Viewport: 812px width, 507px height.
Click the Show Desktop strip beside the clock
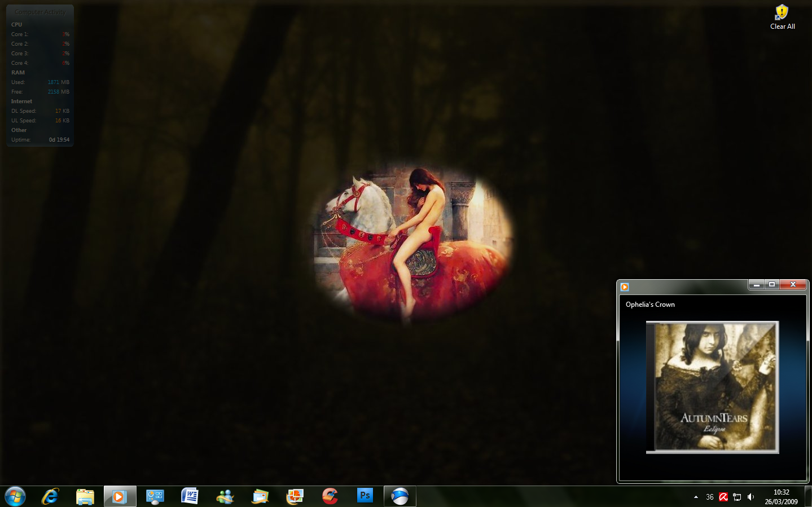808,496
